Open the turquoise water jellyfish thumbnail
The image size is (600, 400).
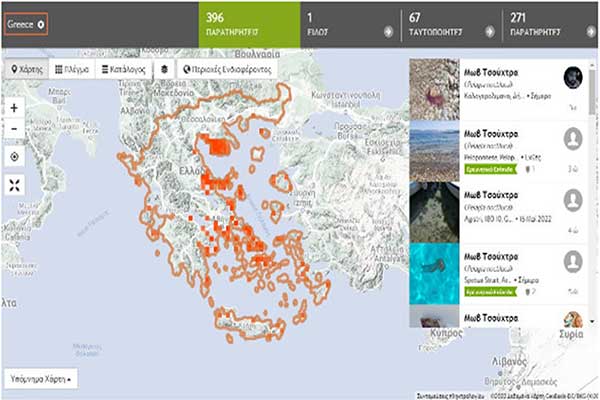tap(434, 273)
